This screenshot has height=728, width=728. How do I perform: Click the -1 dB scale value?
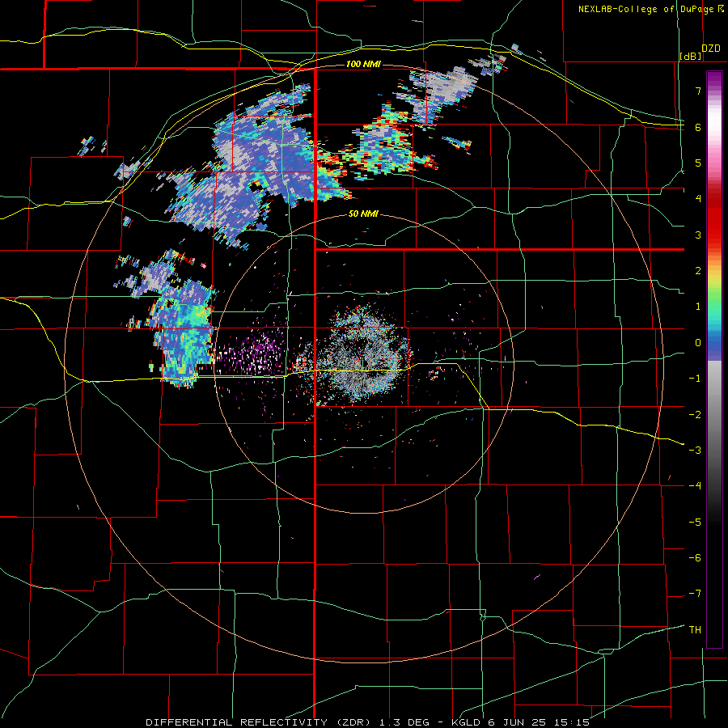(x=695, y=379)
